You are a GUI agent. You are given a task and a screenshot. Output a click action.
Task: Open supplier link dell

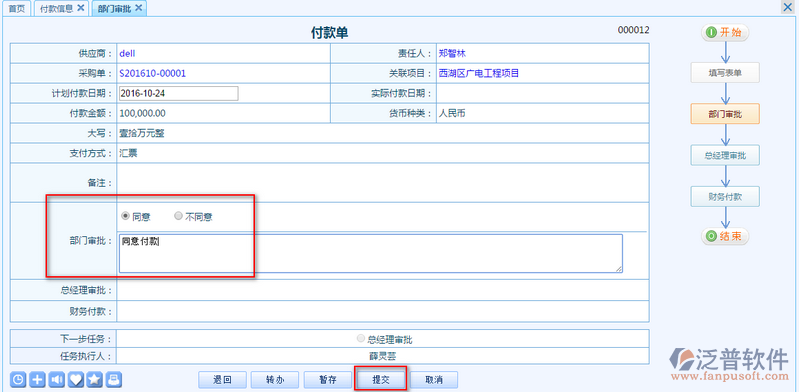click(127, 53)
